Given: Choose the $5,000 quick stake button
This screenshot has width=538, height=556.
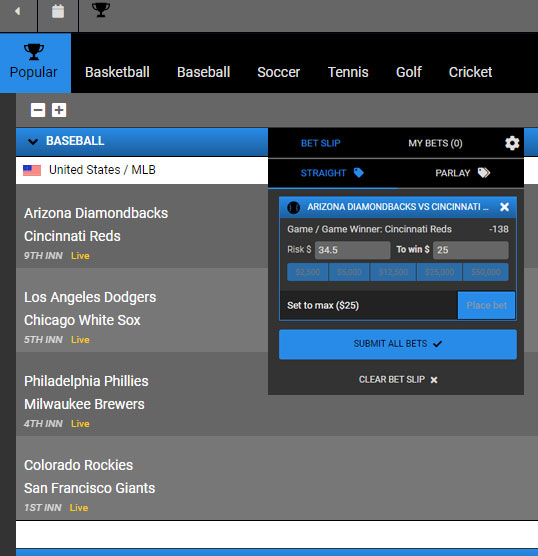Looking at the screenshot, I should [x=349, y=272].
